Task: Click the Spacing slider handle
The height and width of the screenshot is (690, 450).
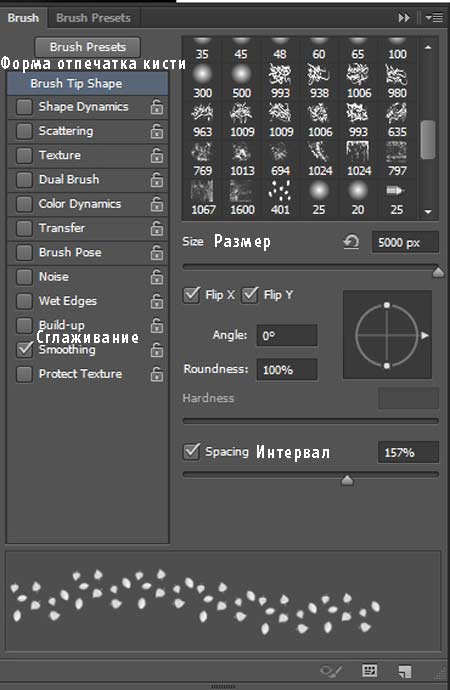Action: pyautogui.click(x=347, y=480)
